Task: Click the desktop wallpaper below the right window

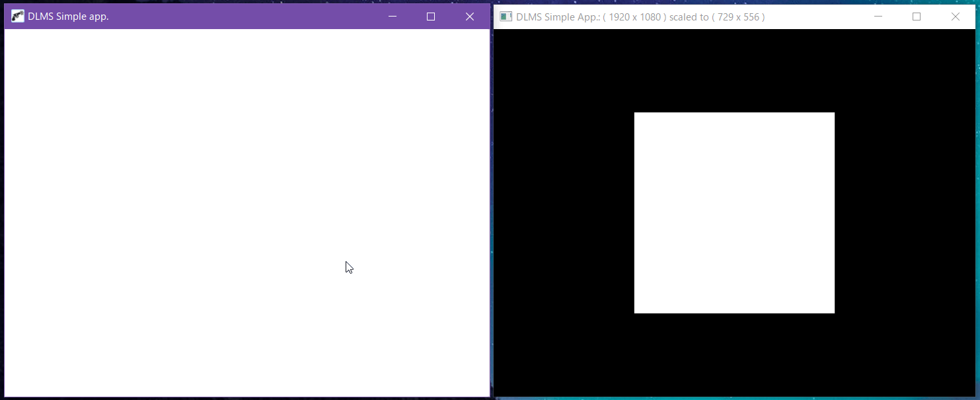Action: coord(734,398)
